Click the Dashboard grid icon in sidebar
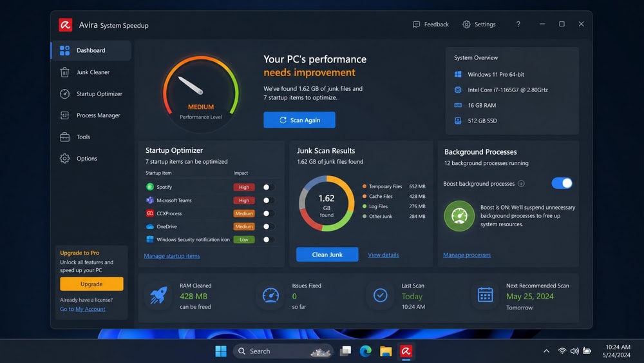 (x=64, y=50)
